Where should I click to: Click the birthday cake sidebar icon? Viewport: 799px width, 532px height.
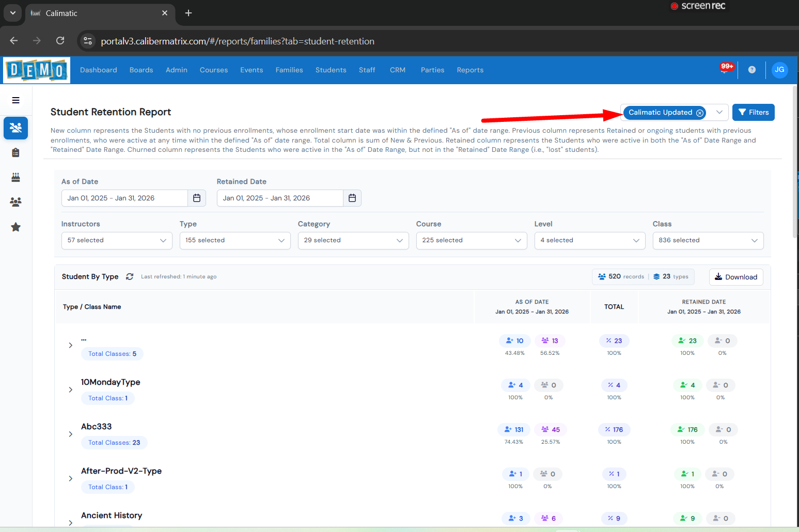(16, 177)
